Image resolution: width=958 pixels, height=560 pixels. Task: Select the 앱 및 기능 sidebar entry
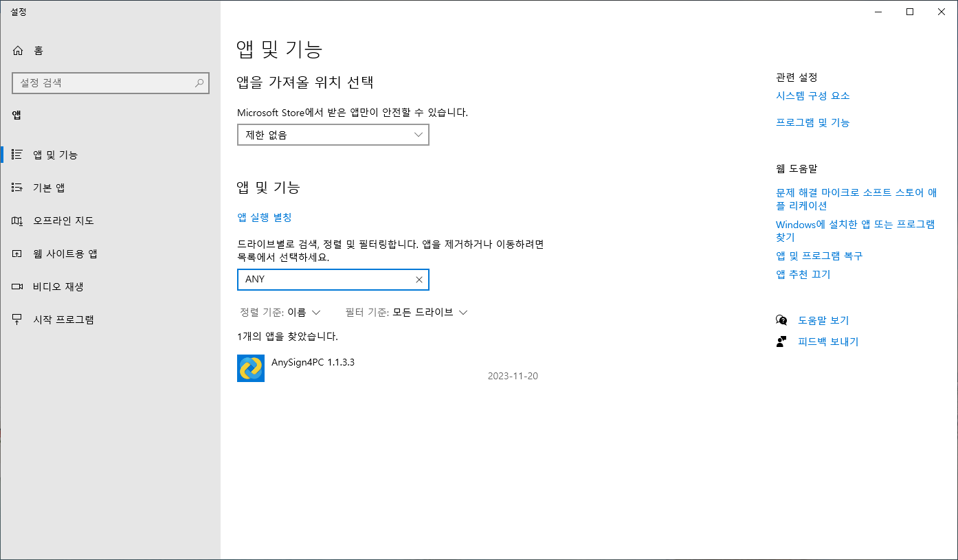[x=58, y=154]
